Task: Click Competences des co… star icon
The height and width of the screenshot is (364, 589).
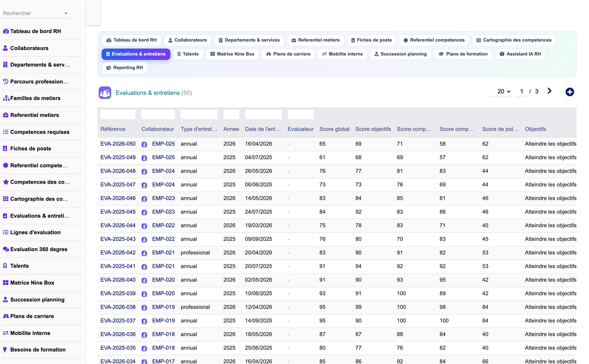Action: pos(6,182)
